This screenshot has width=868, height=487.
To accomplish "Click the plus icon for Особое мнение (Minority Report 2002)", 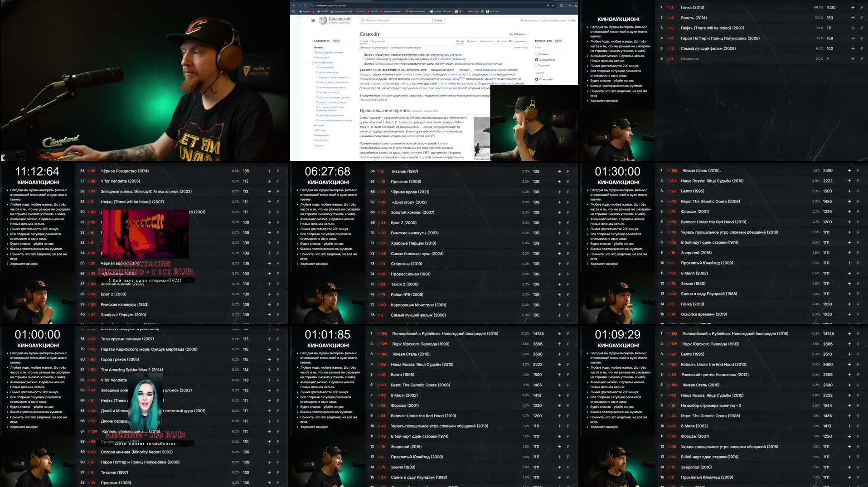I will (269, 452).
